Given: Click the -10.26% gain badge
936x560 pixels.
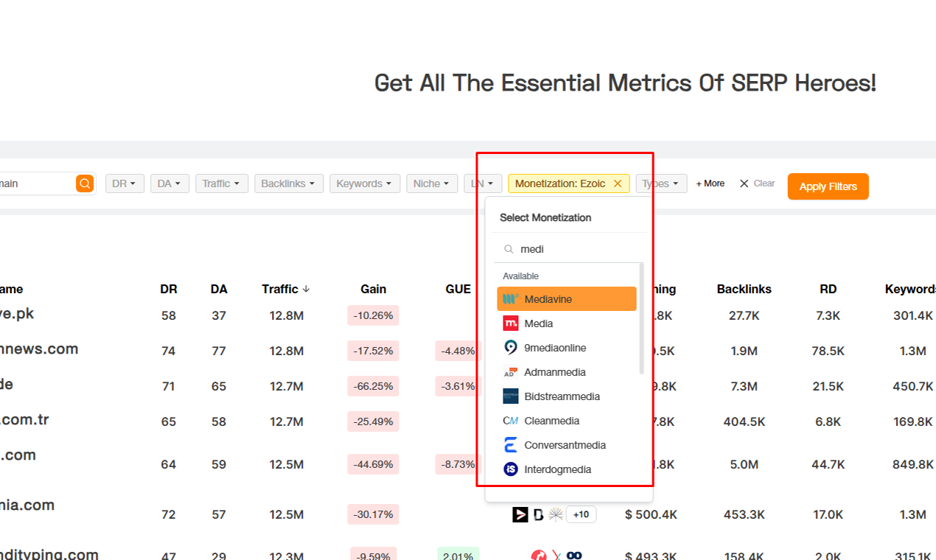Looking at the screenshot, I should click(x=374, y=315).
